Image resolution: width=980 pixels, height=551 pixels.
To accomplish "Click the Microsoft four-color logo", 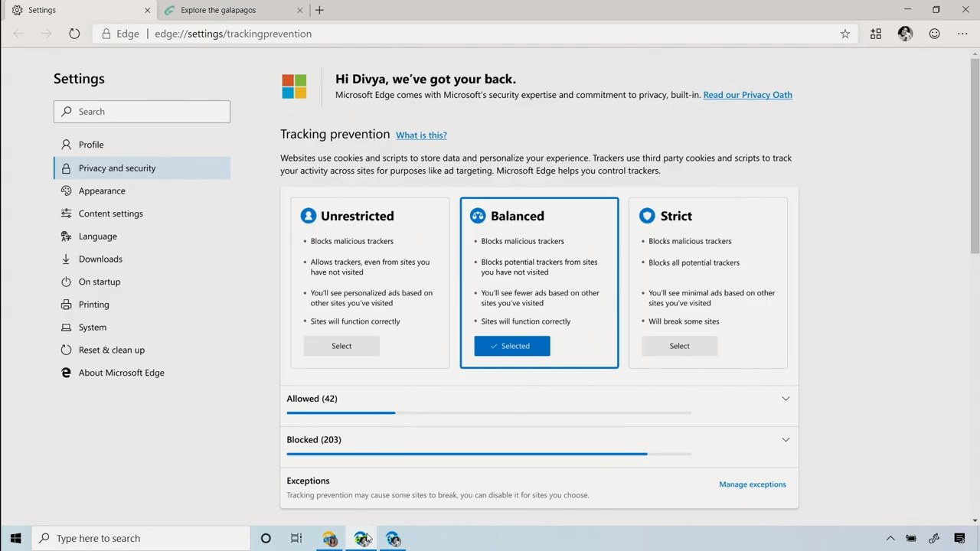I will (x=294, y=86).
